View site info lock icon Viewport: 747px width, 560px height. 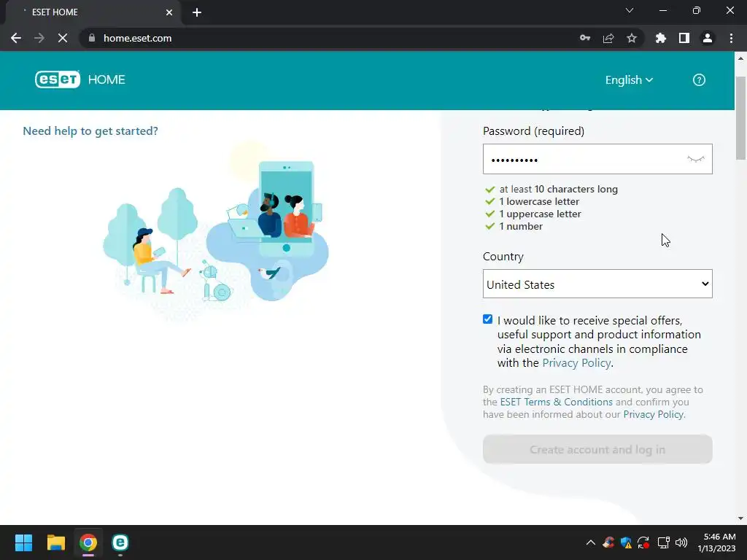coord(92,38)
